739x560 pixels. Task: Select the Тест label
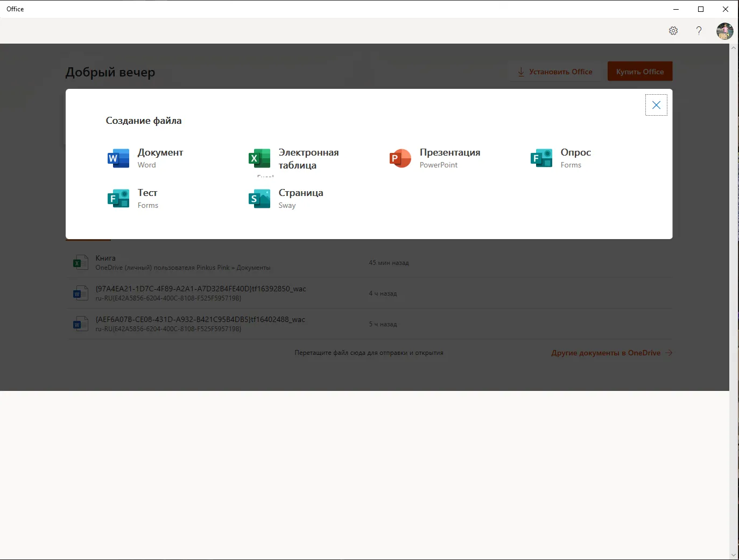[x=147, y=193]
